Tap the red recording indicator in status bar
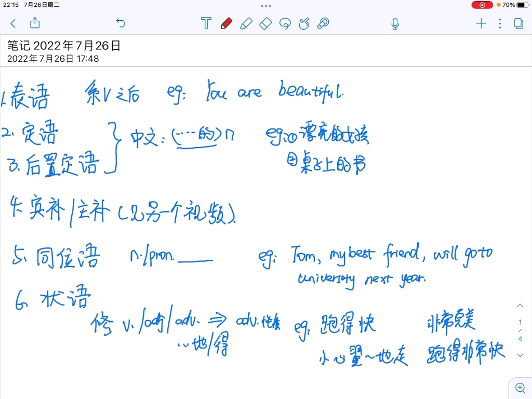This screenshot has width=532, height=399. coord(482,5)
